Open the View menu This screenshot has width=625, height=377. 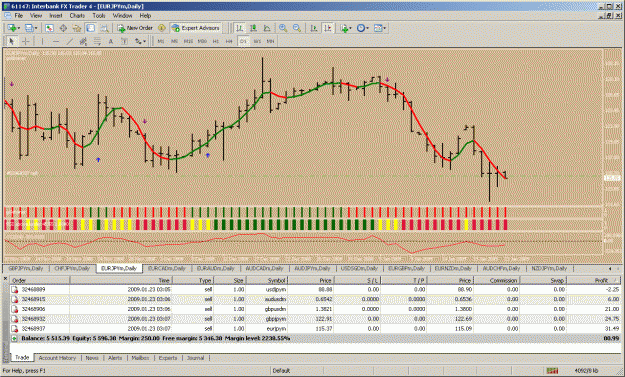tap(35, 16)
